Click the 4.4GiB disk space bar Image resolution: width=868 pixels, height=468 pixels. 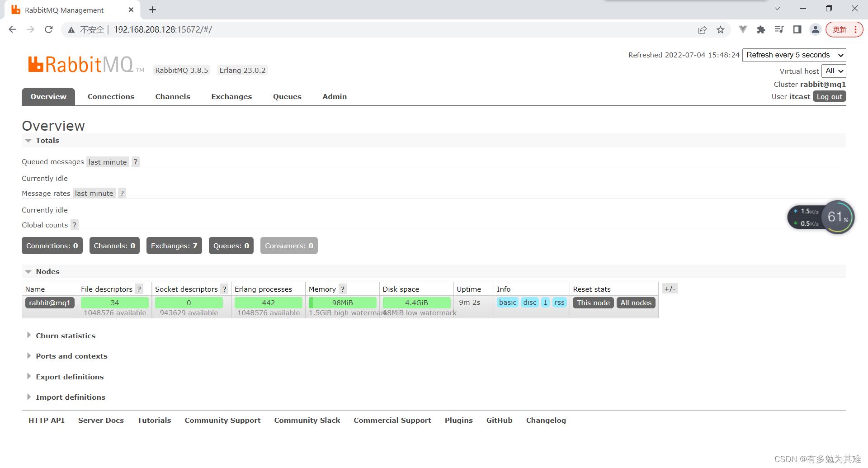[x=416, y=303]
